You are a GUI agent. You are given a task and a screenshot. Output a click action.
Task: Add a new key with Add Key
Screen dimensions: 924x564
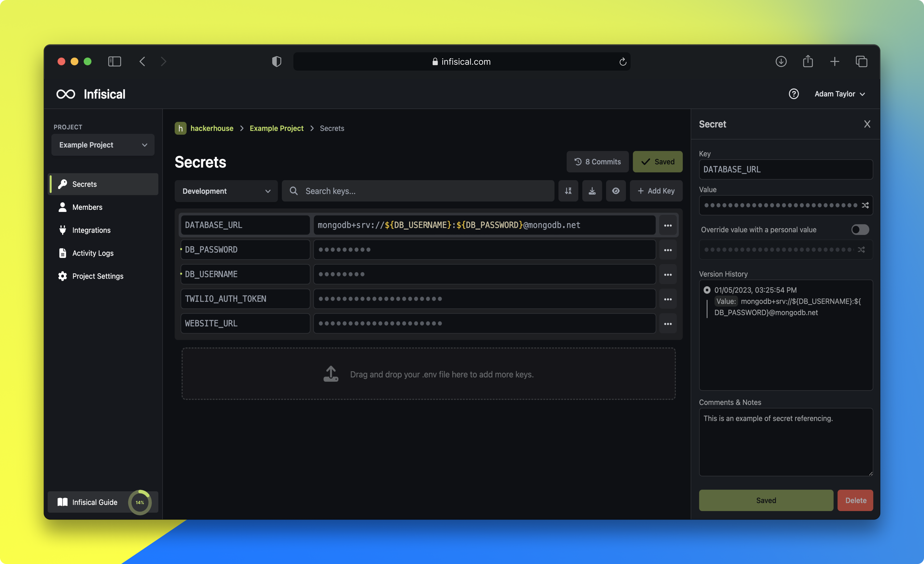click(656, 191)
